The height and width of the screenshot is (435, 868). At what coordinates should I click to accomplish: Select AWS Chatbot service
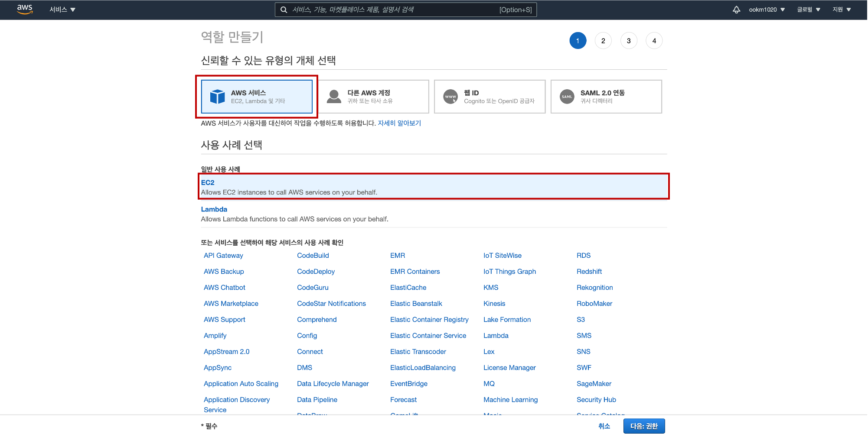pyautogui.click(x=225, y=288)
